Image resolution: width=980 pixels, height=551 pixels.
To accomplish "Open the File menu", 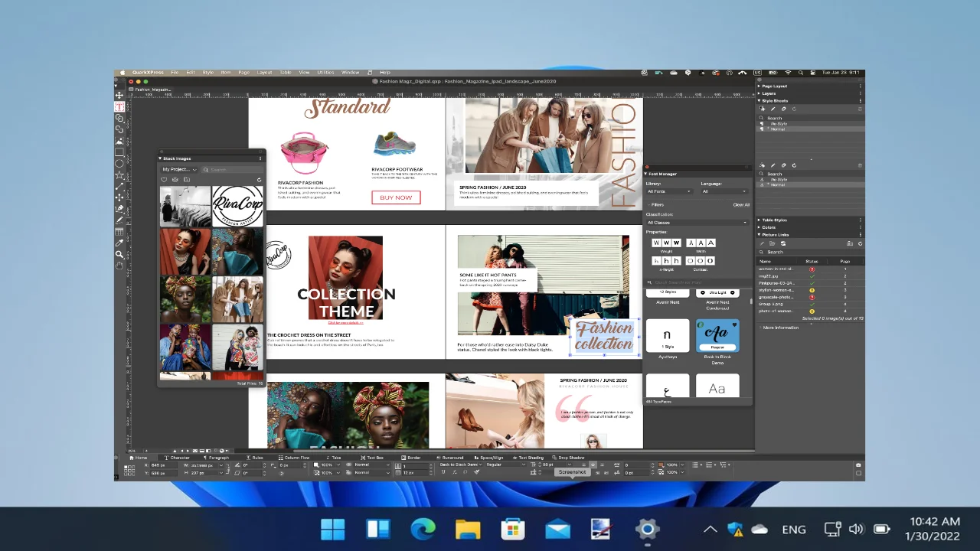I will [175, 72].
